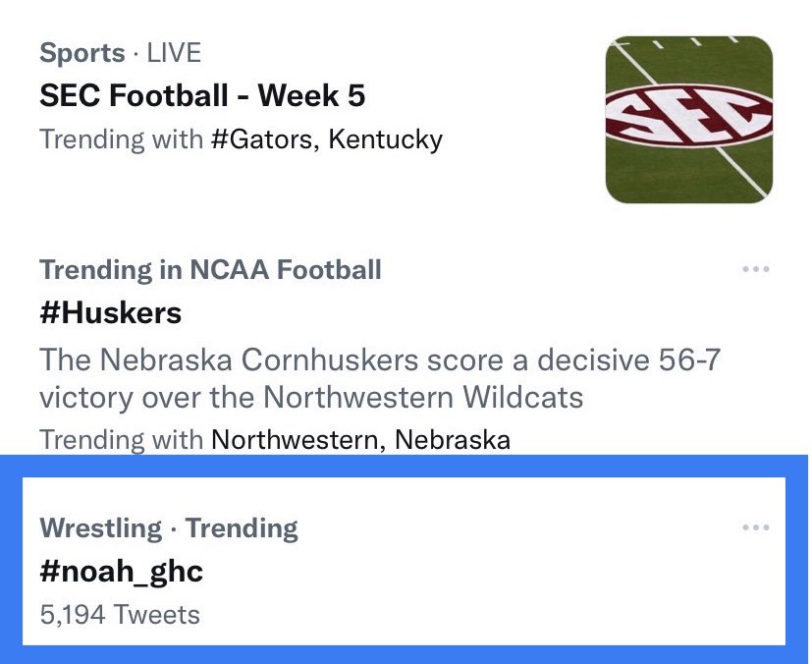
Task: Select Trending in NCAA Football label
Action: point(210,270)
